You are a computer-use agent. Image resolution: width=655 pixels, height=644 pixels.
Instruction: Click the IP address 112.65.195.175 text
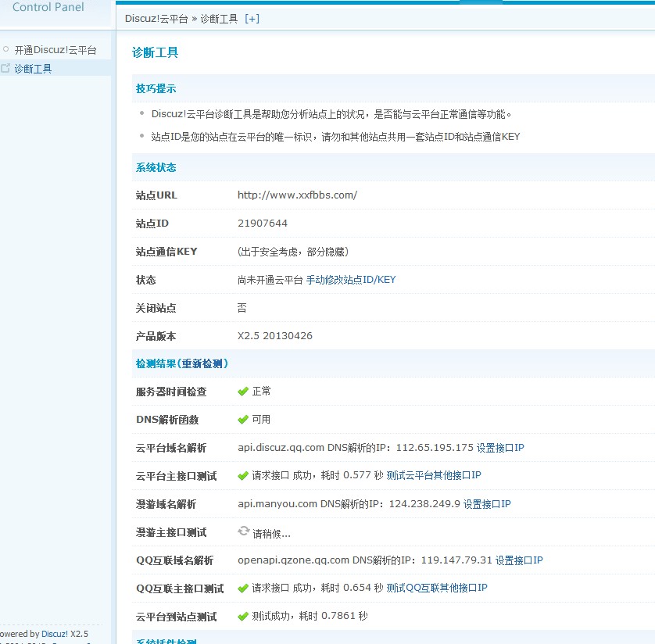click(435, 448)
